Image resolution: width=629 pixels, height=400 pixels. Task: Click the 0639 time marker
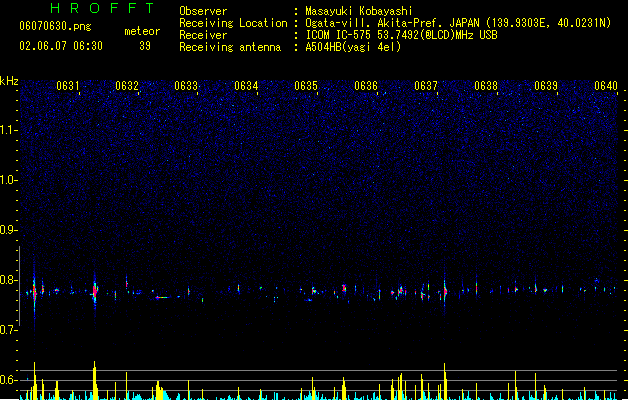point(546,86)
